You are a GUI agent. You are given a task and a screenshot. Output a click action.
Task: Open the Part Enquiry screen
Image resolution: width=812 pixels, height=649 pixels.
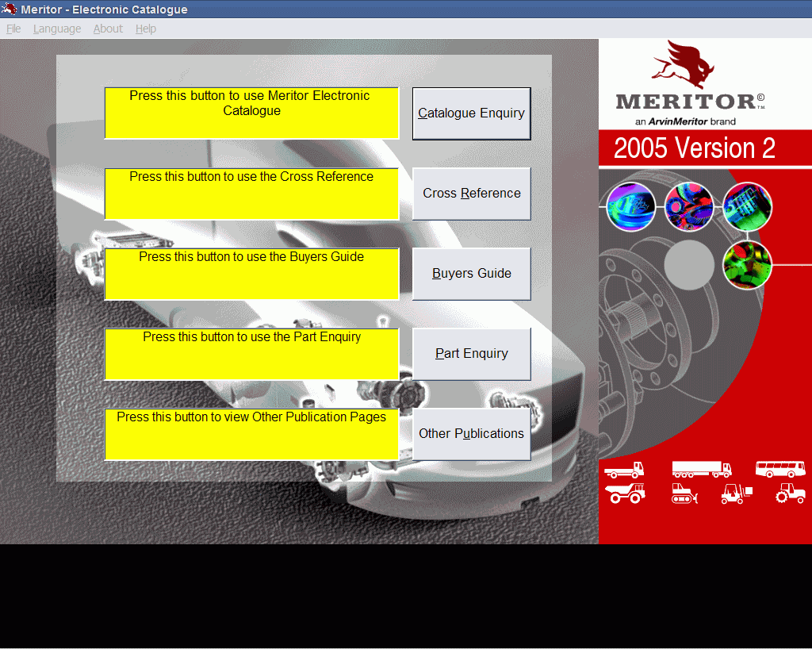[x=471, y=354]
